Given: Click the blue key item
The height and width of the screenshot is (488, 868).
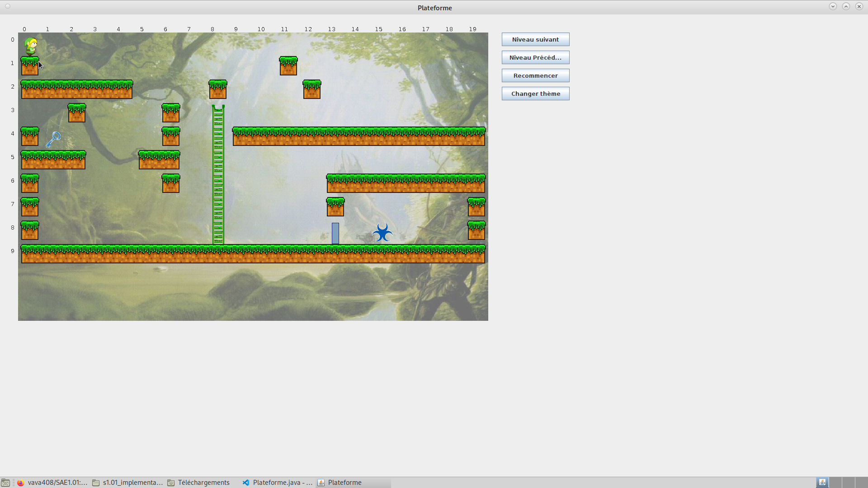Looking at the screenshot, I should pos(53,139).
